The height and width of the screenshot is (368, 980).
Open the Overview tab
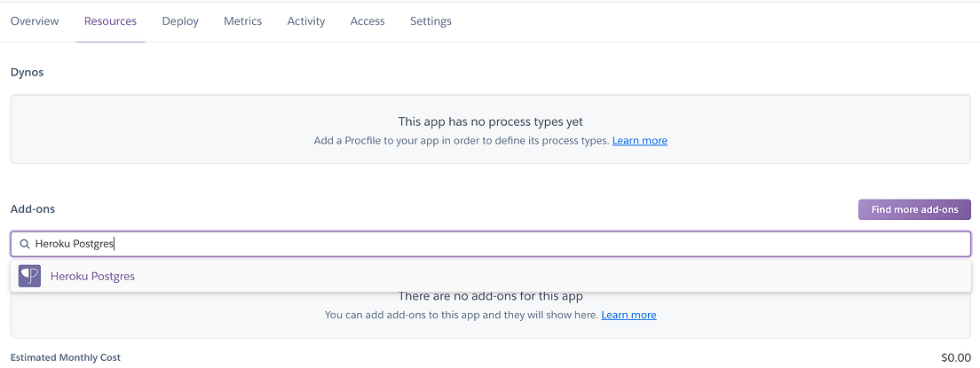click(x=35, y=21)
